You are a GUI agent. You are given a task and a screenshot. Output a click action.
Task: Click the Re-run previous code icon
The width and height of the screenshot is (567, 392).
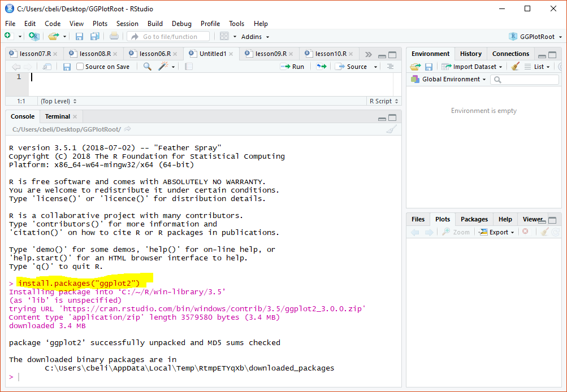pyautogui.click(x=321, y=67)
